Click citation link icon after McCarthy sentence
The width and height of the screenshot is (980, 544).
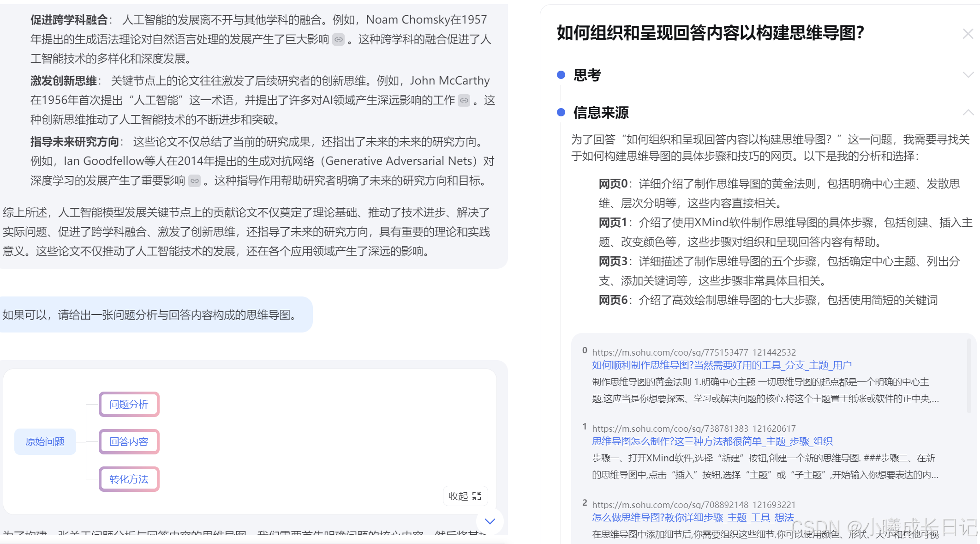[464, 101]
